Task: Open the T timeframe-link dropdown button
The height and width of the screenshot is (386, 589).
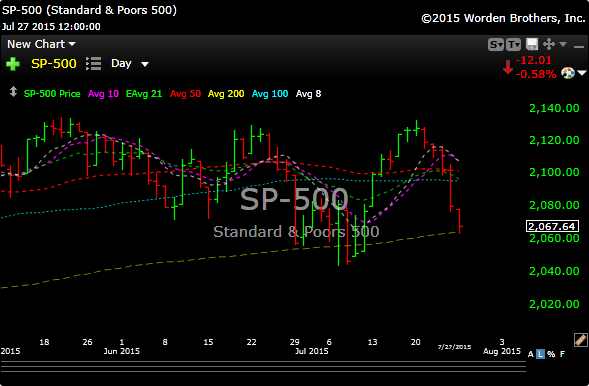Action: pos(513,45)
